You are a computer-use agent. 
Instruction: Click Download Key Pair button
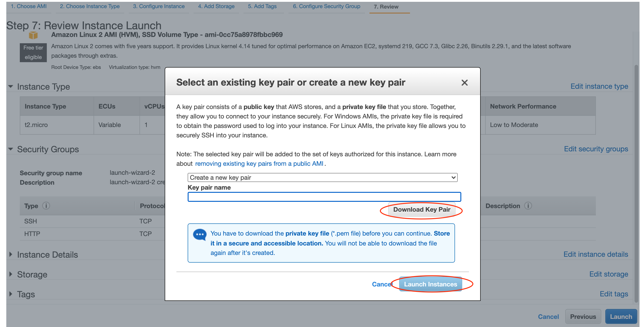(x=421, y=209)
